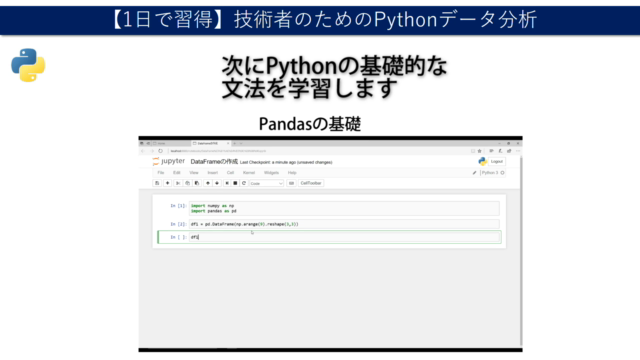The image size is (640, 360).
Task: Open the View menu
Action: (x=193, y=173)
